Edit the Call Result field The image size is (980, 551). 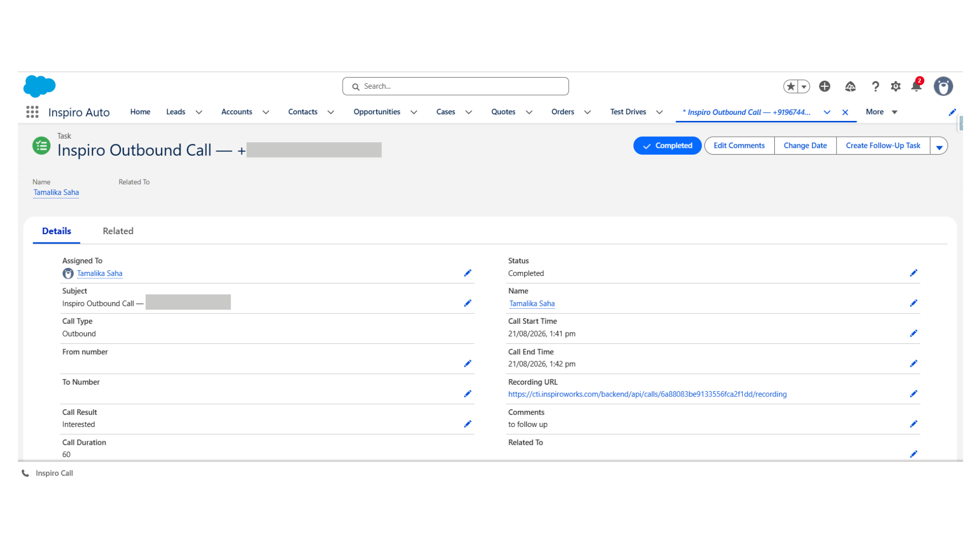click(x=468, y=424)
